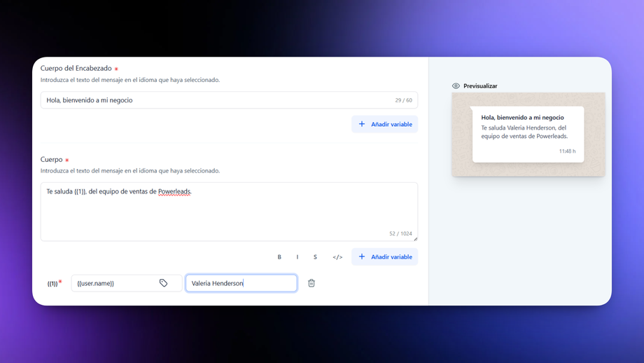Image resolution: width=644 pixels, height=363 pixels.
Task: Click Añadir variable button under header field
Action: pos(384,124)
